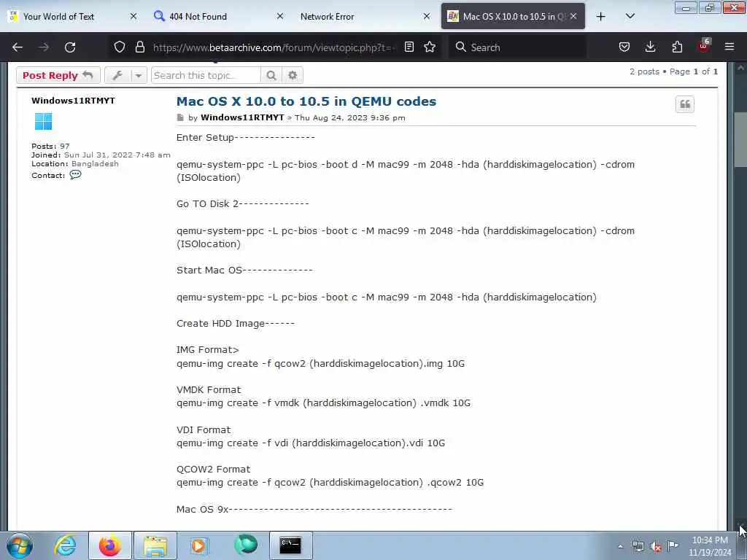The image size is (747, 560).
Task: Switch to 404 Not Found tab
Action: (198, 16)
